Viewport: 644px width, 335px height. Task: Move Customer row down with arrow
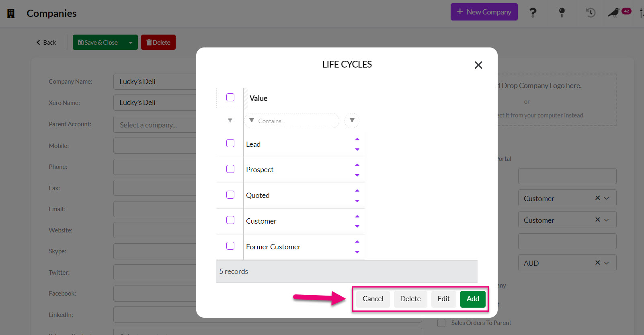[x=357, y=226]
